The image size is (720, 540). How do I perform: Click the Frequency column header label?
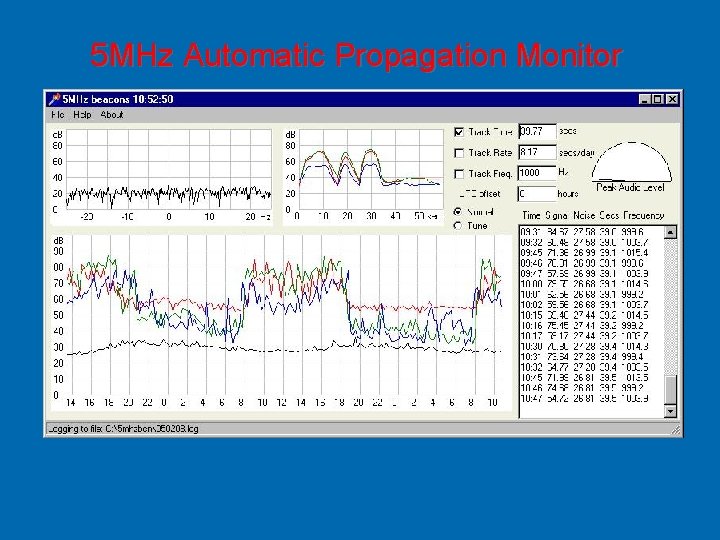click(x=644, y=215)
